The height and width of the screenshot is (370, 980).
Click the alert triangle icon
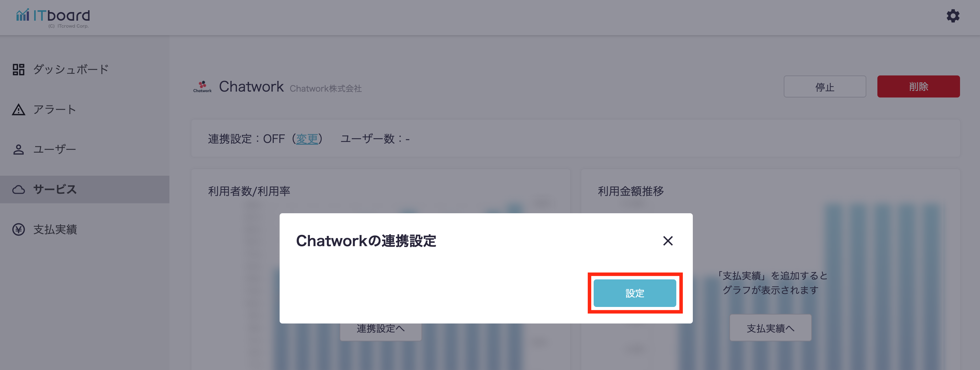tap(18, 110)
